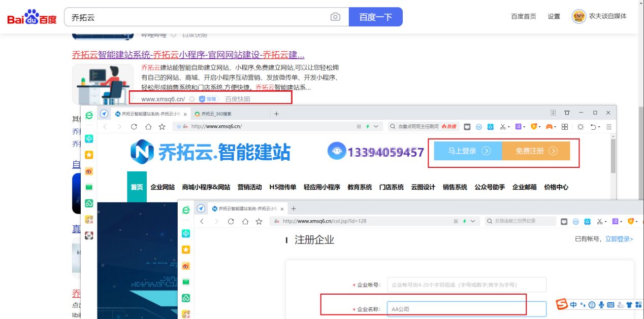Reload the page in the xmsq6.cn homepage window
Viewport: 644px width, 319px height.
point(134,127)
